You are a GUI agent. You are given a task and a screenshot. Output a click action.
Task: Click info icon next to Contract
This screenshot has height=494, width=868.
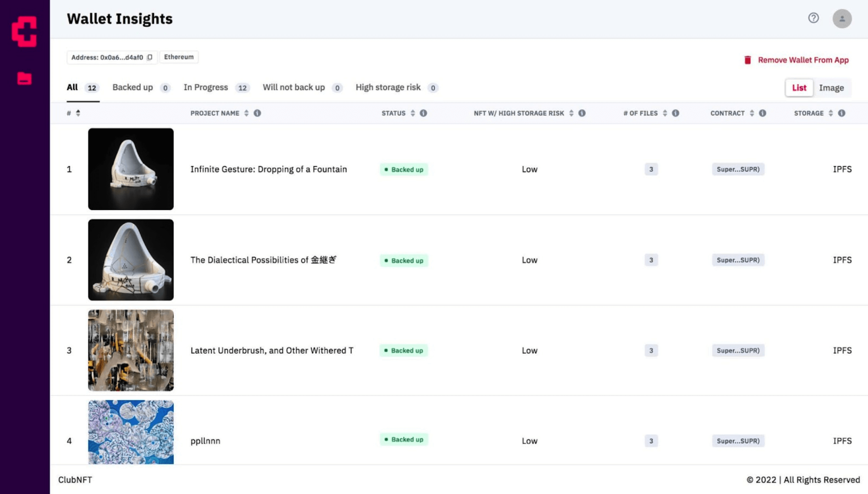coord(762,113)
